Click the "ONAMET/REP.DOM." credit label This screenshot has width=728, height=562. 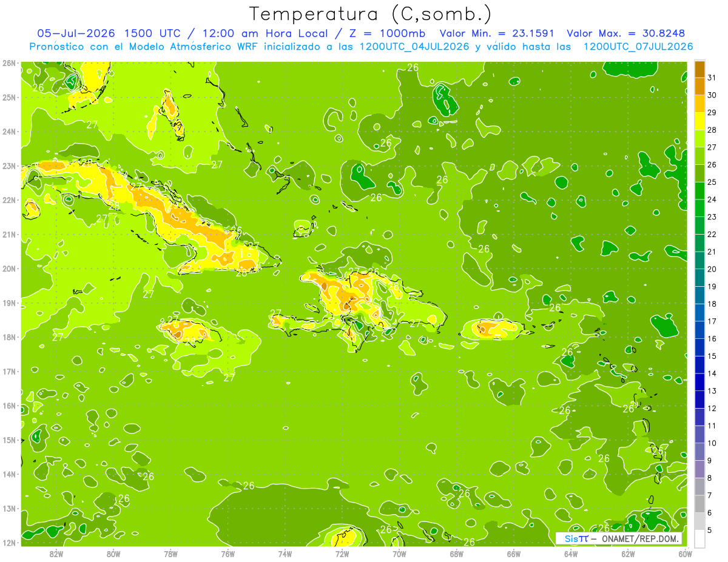click(x=641, y=538)
